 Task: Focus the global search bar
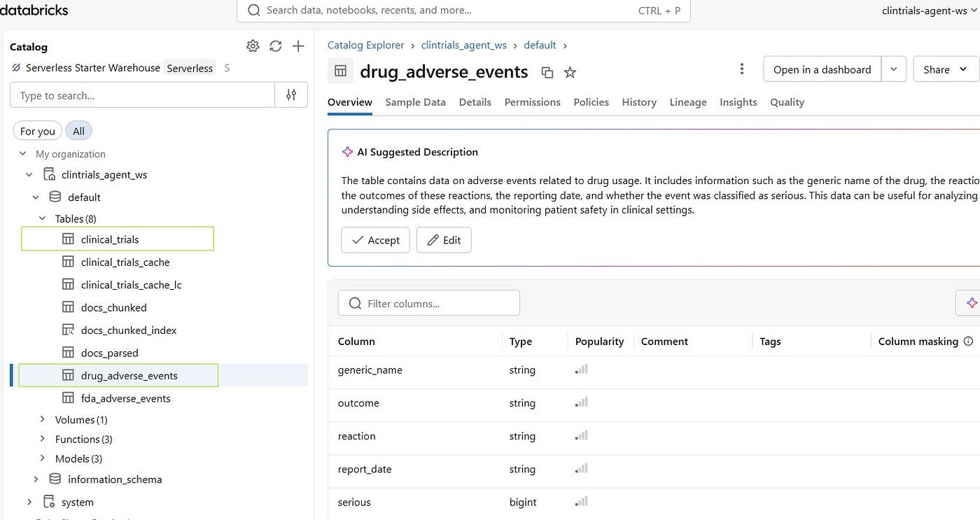tap(463, 10)
